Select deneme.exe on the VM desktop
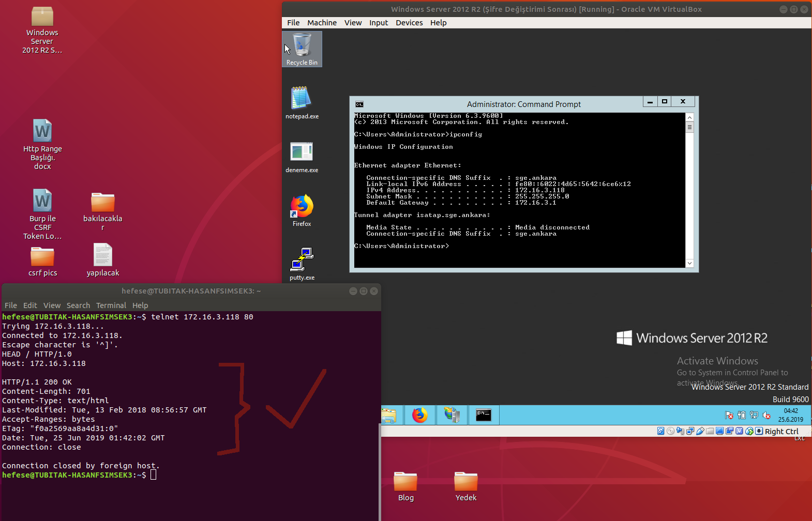 click(302, 157)
